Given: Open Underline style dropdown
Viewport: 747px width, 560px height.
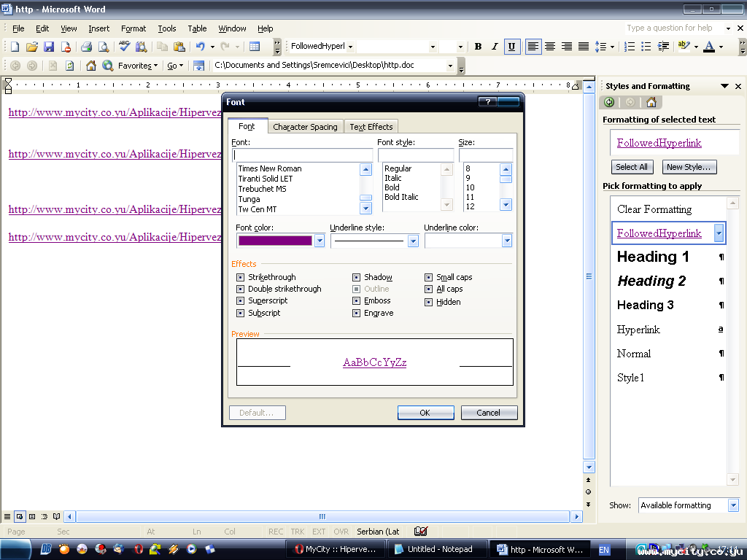Looking at the screenshot, I should (413, 241).
